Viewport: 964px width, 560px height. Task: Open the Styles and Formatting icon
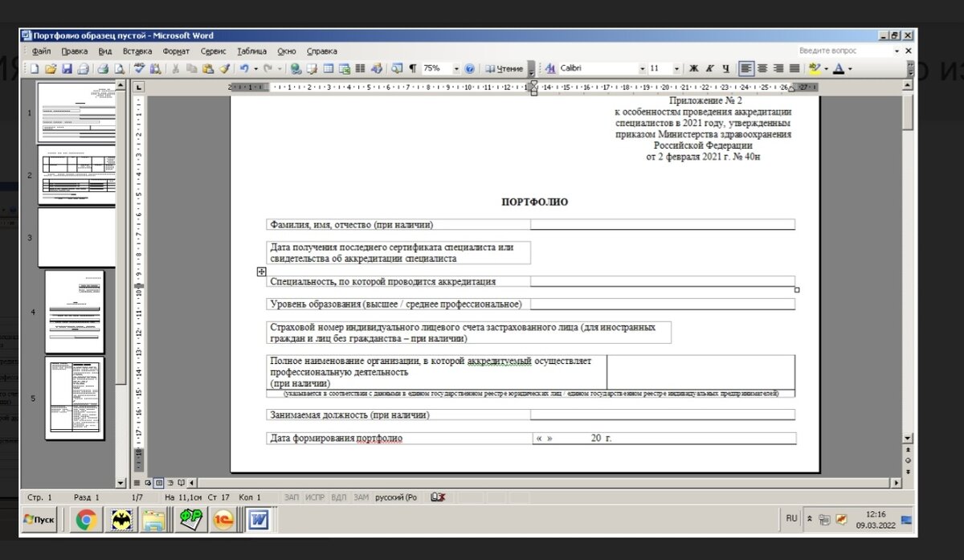(549, 69)
